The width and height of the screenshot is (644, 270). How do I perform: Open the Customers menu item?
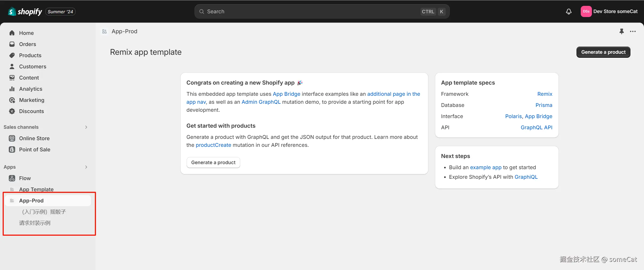pos(32,67)
